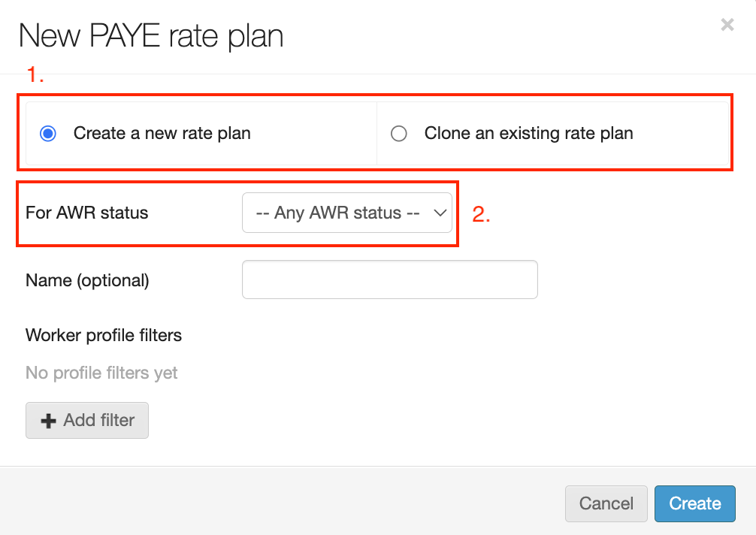Select the 'Create a new rate plan' radio

tap(48, 134)
